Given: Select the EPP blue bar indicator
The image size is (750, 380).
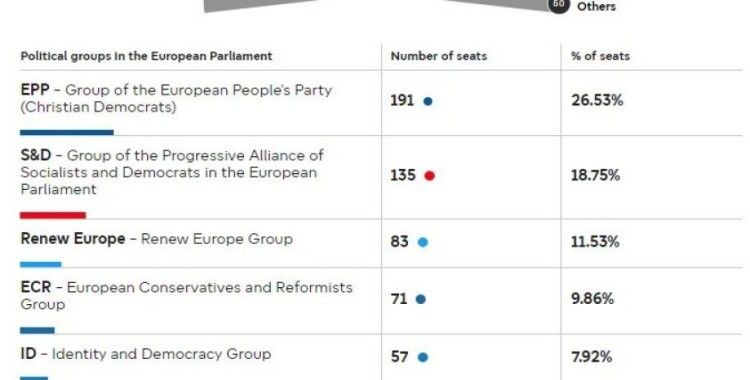Looking at the screenshot, I should coord(67,132).
